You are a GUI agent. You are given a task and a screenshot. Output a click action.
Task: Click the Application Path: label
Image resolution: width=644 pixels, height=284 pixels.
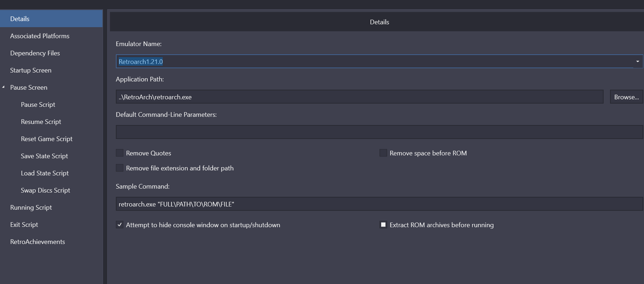coord(140,79)
